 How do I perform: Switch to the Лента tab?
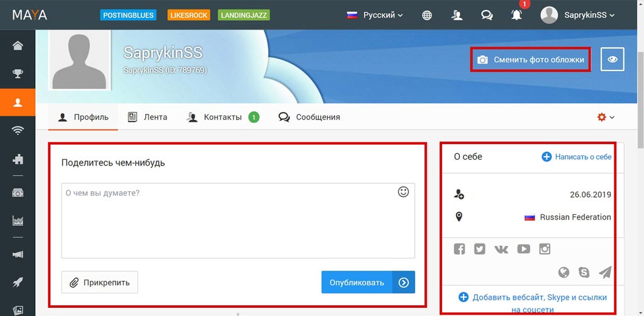click(x=148, y=117)
